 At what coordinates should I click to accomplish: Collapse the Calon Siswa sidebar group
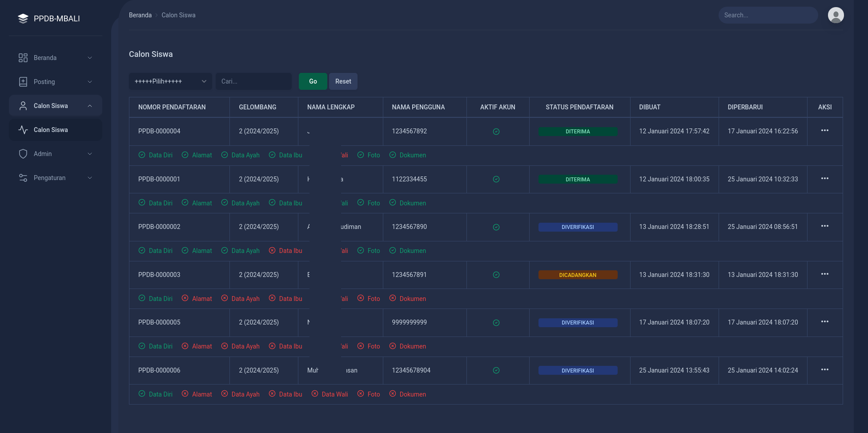(x=56, y=106)
